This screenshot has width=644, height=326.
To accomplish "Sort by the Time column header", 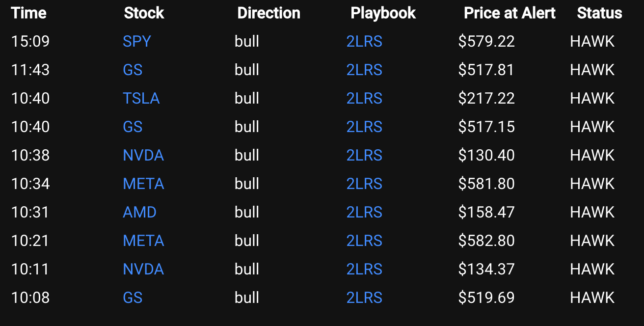I will [x=29, y=13].
